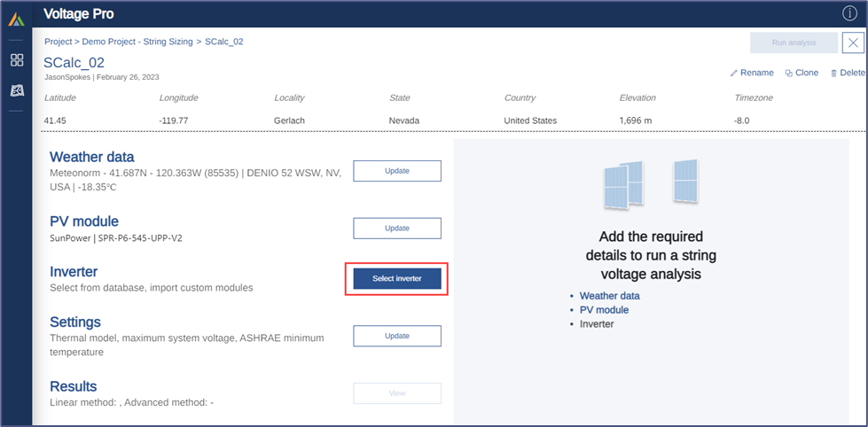The width and height of the screenshot is (868, 427).
Task: Click the Meteonorm weather station description
Action: point(195,181)
